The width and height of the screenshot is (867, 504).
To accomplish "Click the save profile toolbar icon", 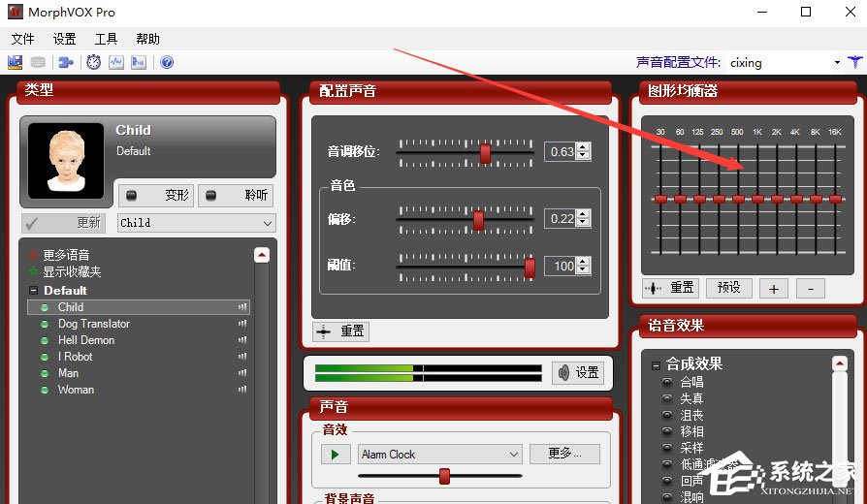I will pyautogui.click(x=16, y=62).
